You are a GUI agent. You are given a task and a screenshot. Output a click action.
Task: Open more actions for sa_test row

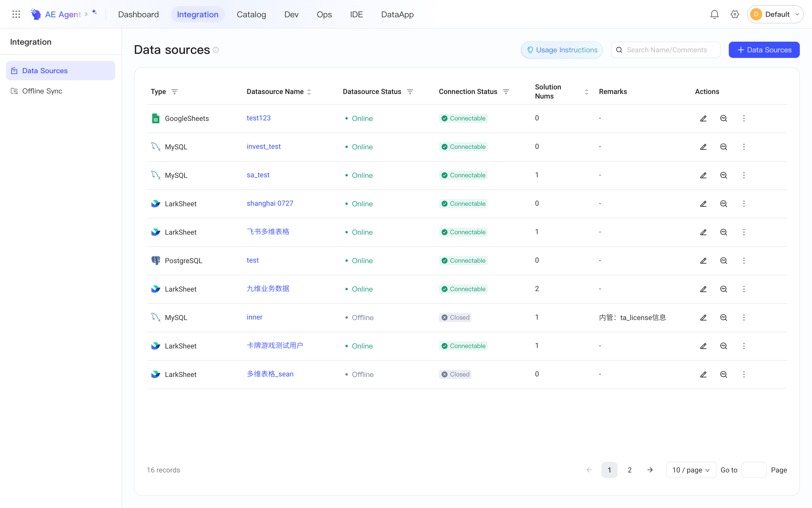point(744,175)
